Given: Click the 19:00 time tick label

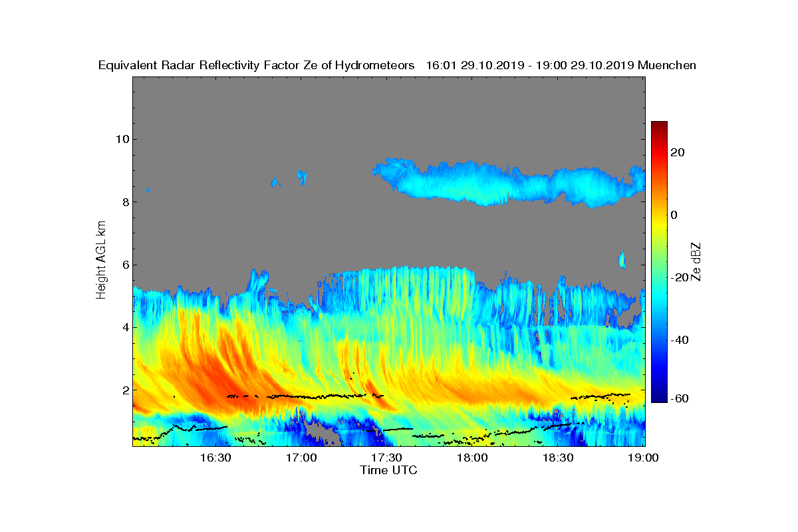Looking at the screenshot, I should (643, 458).
